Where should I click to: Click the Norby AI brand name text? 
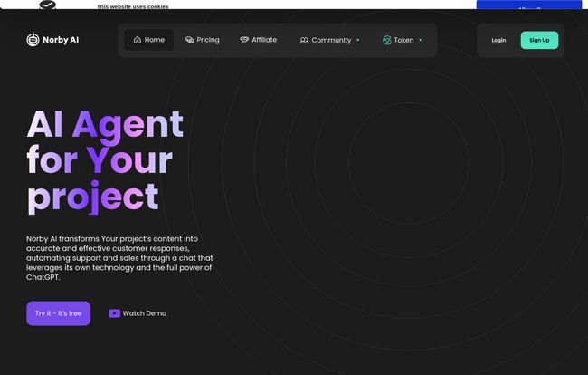(x=61, y=40)
